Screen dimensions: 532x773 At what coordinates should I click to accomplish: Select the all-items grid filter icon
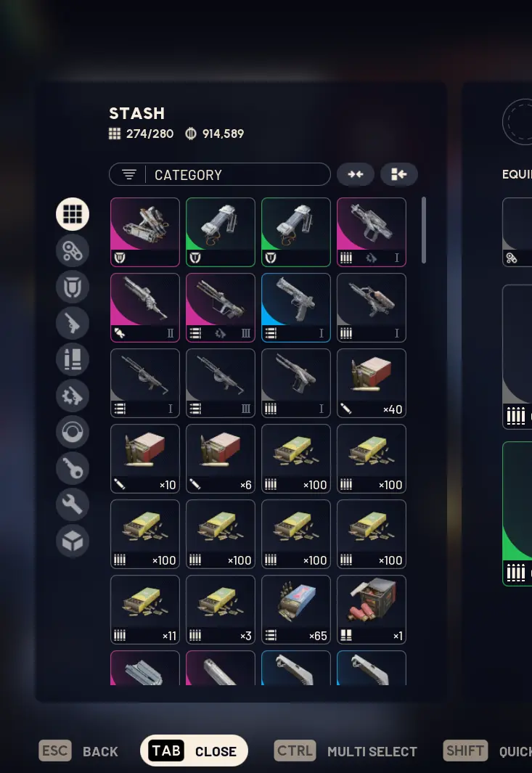coord(73,214)
